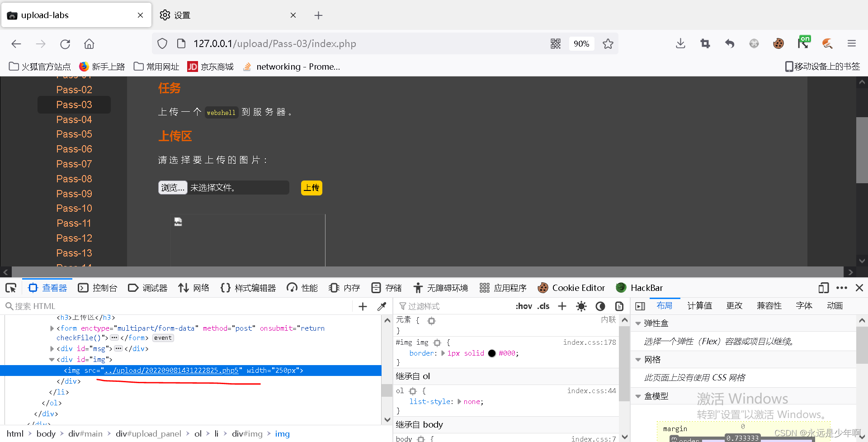Toggle the :hov pseudo-class panel

coord(524,306)
